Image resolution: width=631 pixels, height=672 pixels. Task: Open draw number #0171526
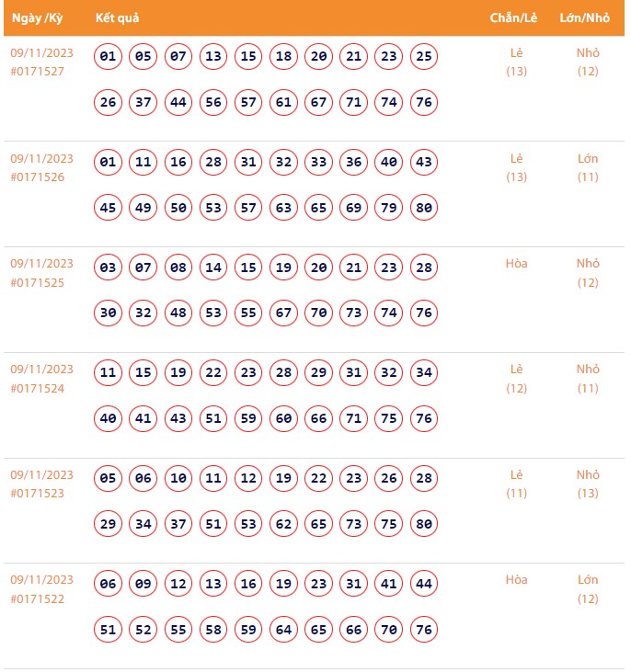pyautogui.click(x=38, y=177)
